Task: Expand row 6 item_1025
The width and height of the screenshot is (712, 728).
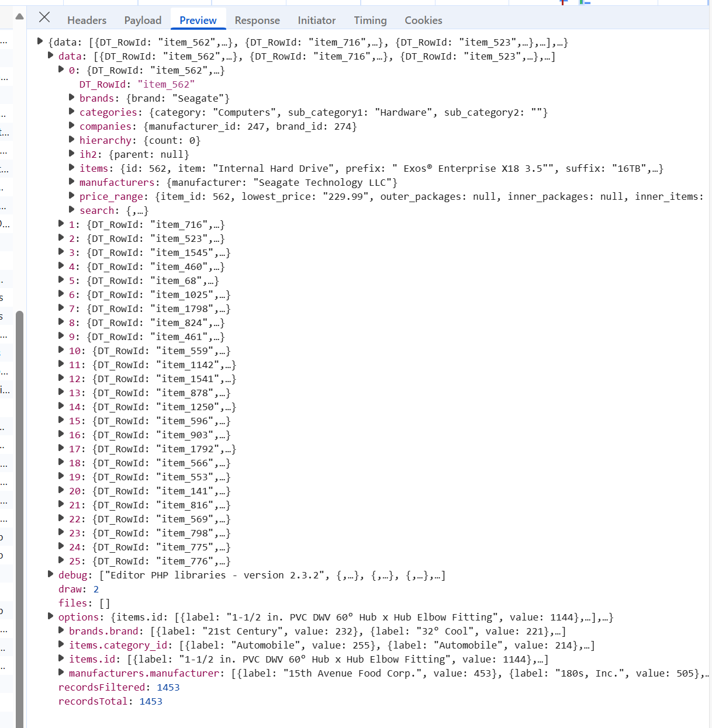Action: [x=61, y=293]
